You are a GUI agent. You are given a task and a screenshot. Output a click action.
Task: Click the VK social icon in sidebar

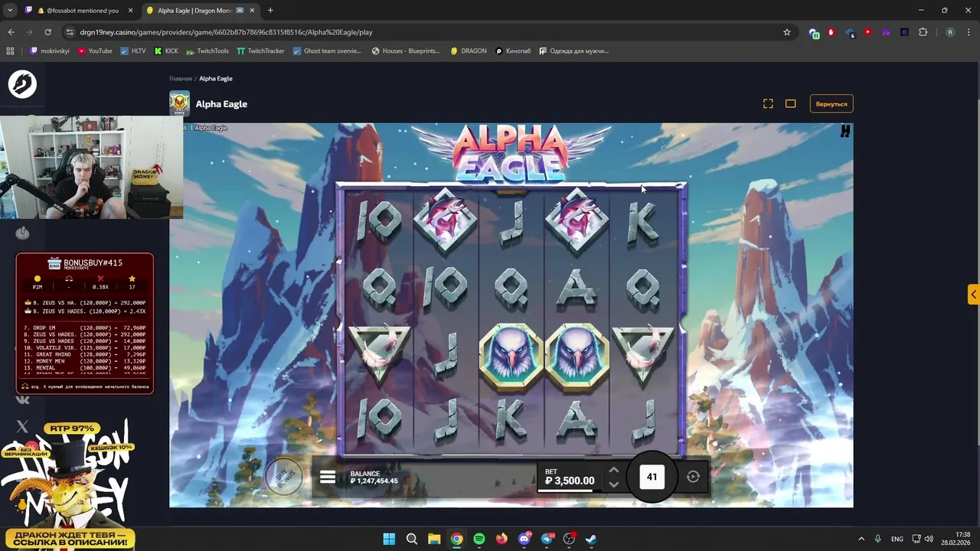22,399
